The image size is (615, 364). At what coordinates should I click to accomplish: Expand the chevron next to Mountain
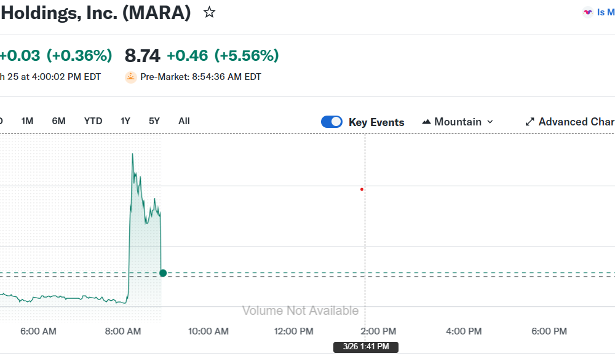click(491, 122)
